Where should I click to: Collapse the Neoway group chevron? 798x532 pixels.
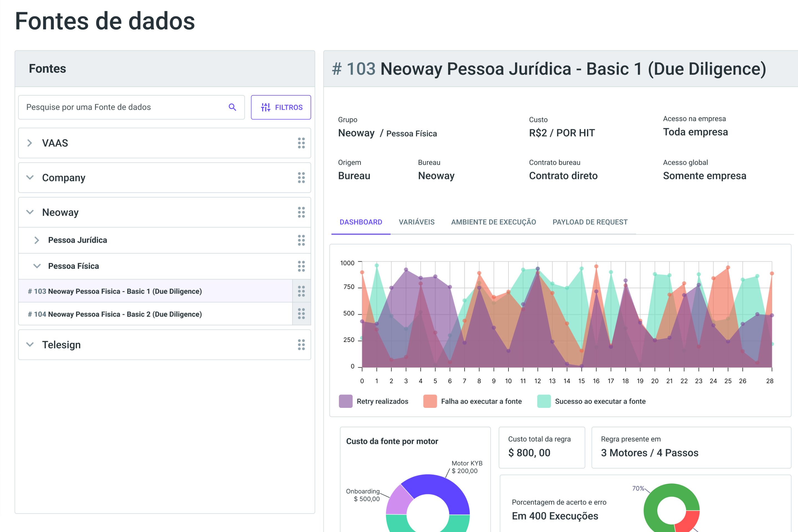click(x=30, y=212)
